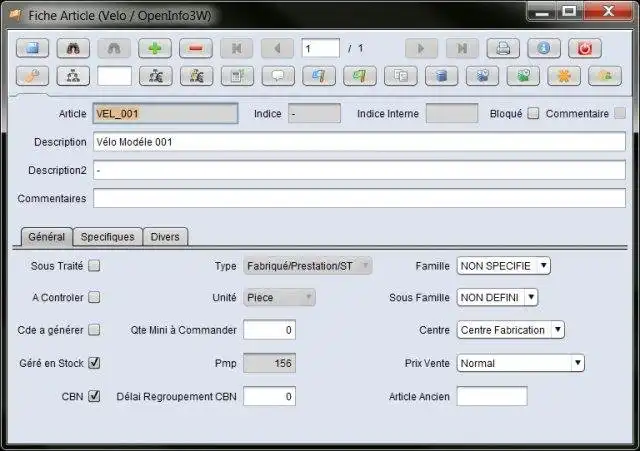Screen dimensions: 640x451
Task: Go to the next record arrow
Action: (x=421, y=48)
